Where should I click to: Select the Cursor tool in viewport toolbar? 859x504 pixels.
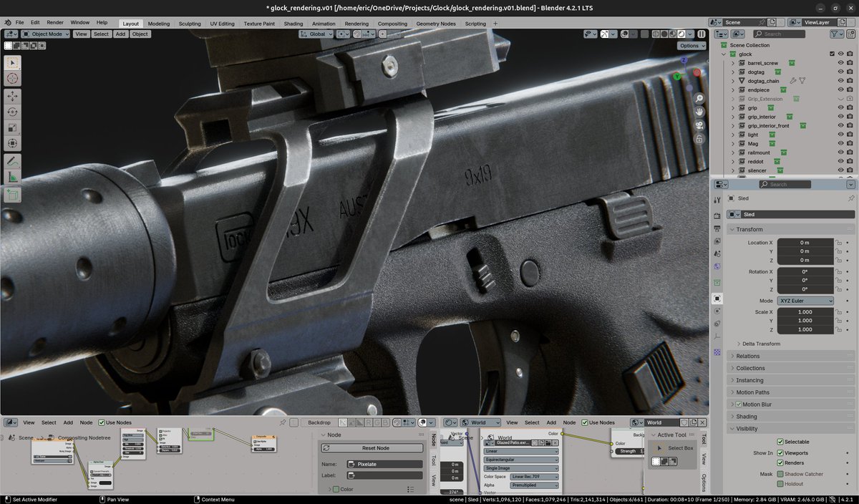[13, 78]
